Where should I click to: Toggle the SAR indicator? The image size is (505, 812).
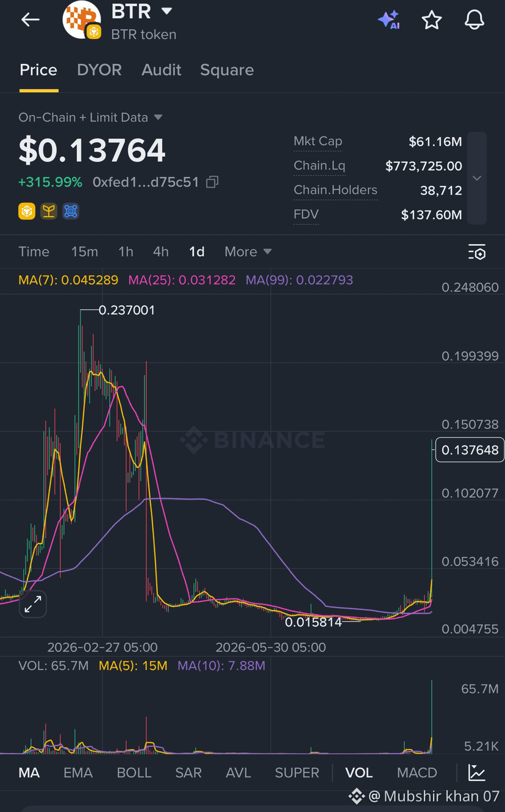coord(188,772)
